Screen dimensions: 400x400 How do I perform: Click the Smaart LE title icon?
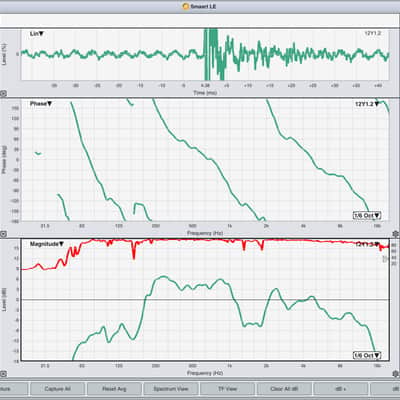coord(186,6)
